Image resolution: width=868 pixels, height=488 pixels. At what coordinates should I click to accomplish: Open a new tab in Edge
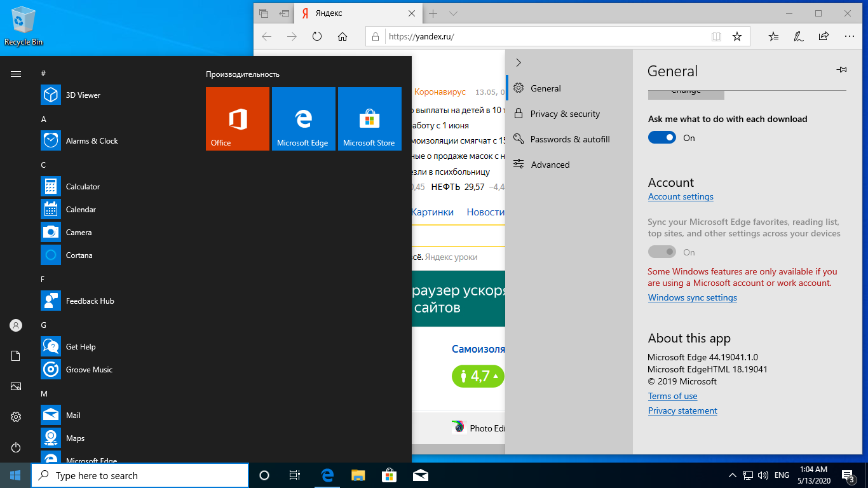point(433,13)
